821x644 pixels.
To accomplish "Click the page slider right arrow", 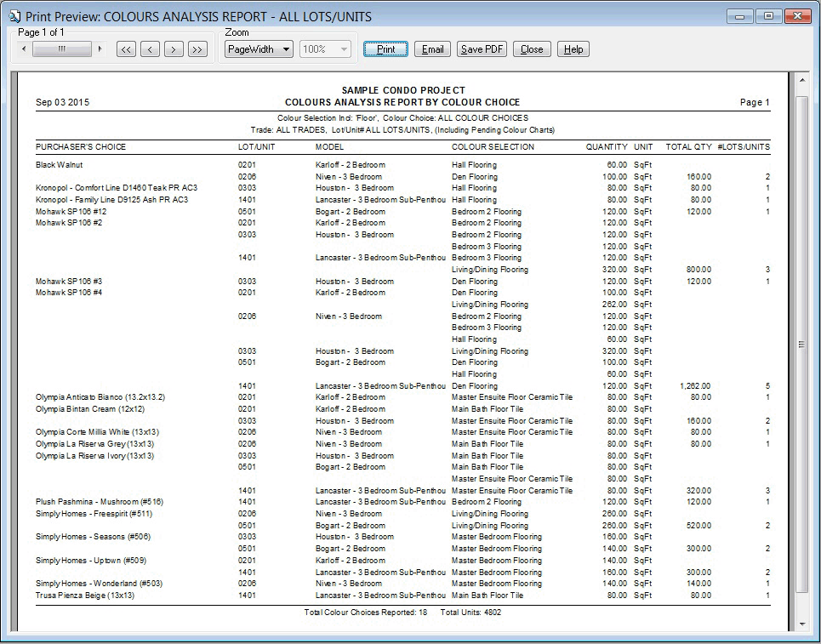I will [x=100, y=49].
